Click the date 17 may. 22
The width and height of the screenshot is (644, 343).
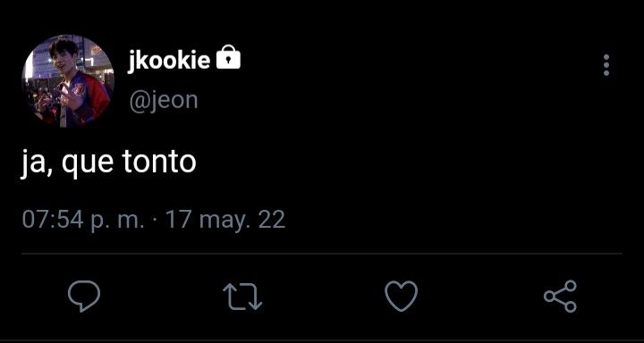coord(225,221)
